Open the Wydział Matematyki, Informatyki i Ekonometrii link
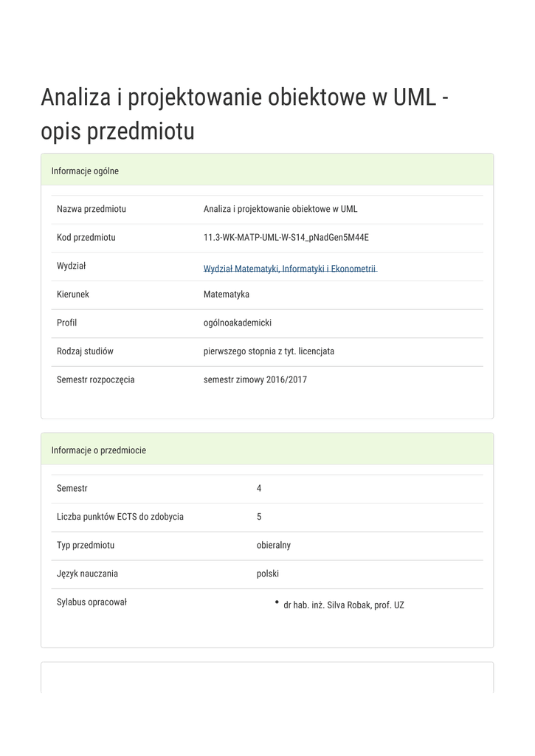The height and width of the screenshot is (756, 535). 290,269
